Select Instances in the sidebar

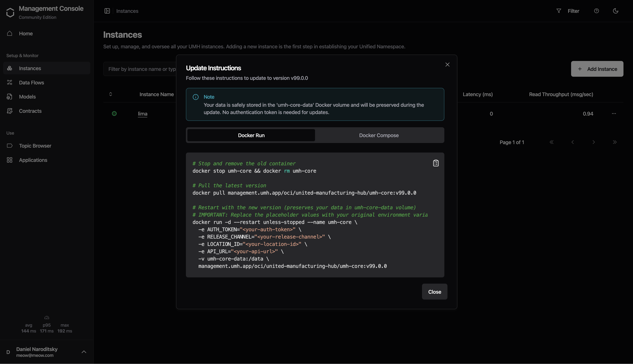[x=47, y=68]
